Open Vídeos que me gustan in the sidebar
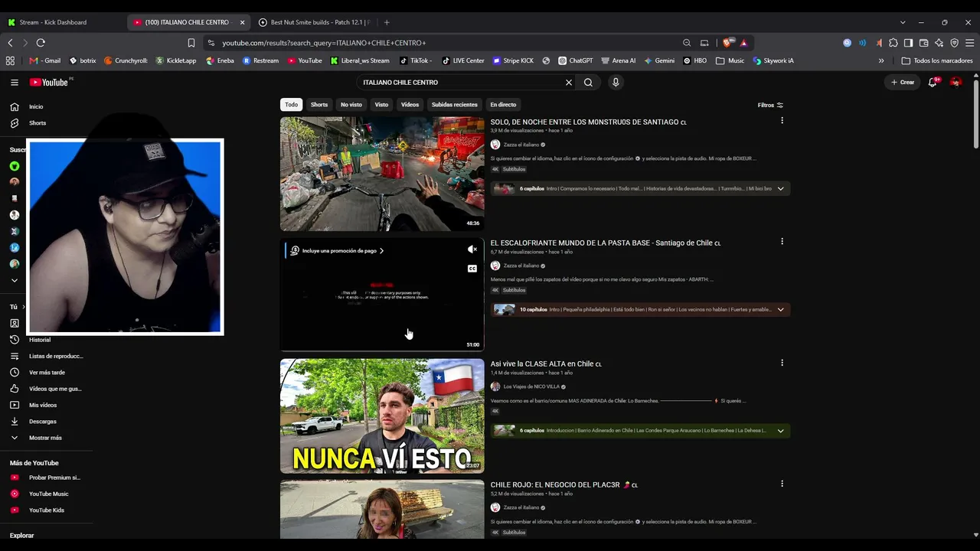Viewport: 980px width, 551px height. click(x=55, y=389)
